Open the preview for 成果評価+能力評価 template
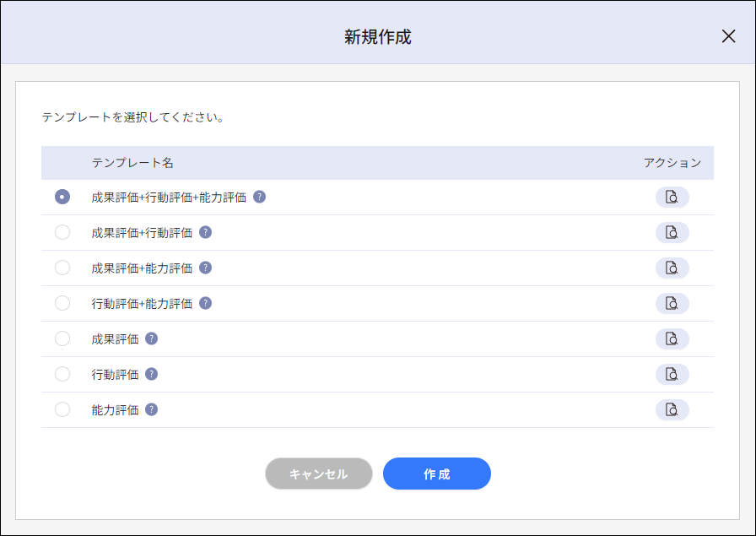756x536 pixels. (x=672, y=268)
